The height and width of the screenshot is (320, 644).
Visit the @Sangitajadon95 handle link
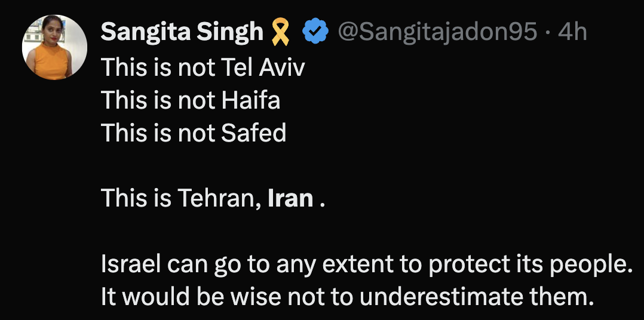coord(437,32)
